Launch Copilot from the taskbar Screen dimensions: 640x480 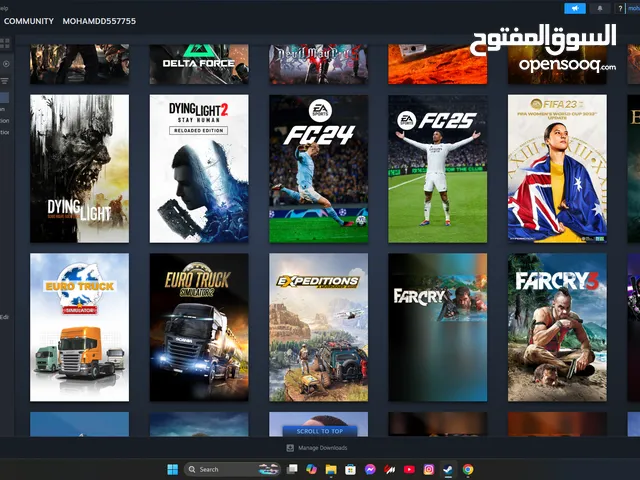(311, 469)
